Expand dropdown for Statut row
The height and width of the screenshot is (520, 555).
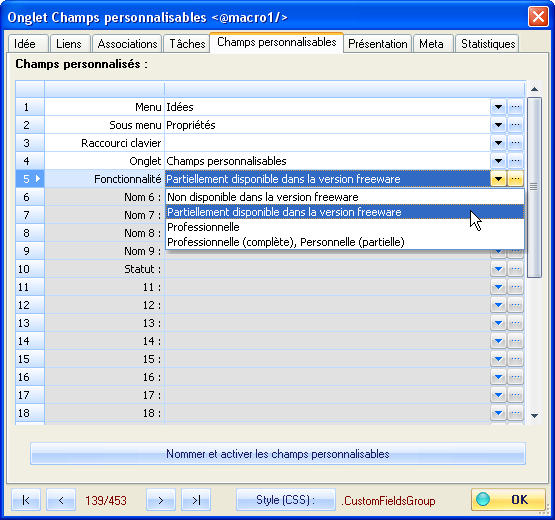(x=498, y=269)
